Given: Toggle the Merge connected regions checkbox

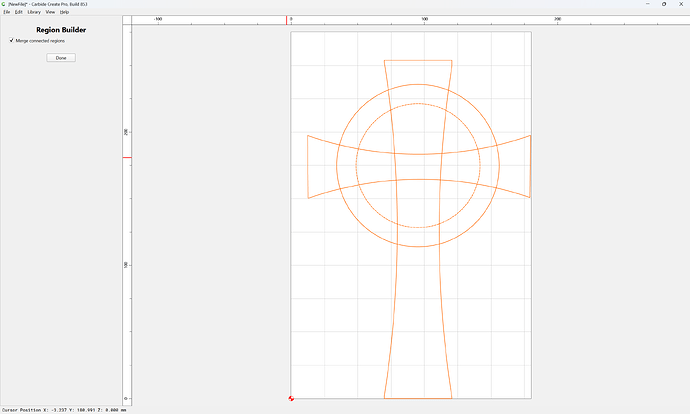Looking at the screenshot, I should [x=11, y=40].
